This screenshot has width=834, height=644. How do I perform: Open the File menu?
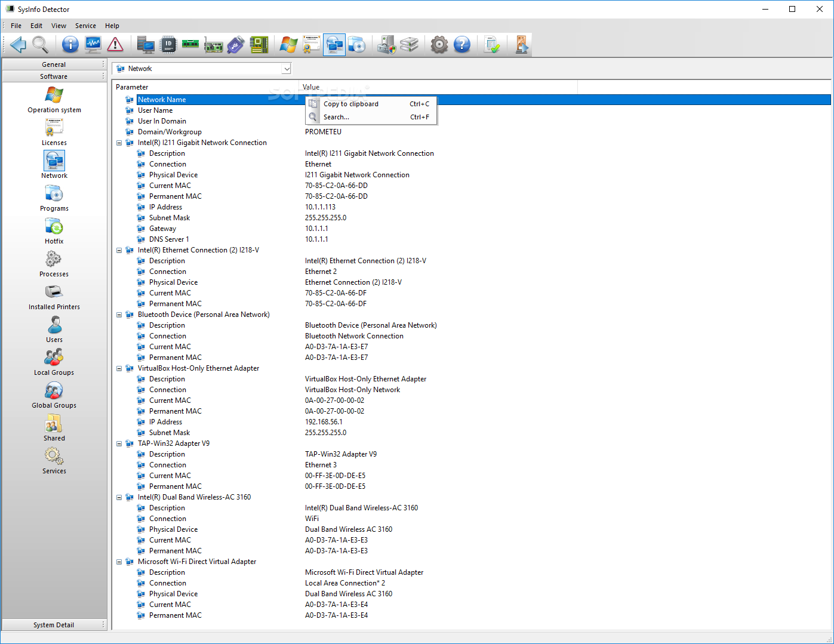16,26
